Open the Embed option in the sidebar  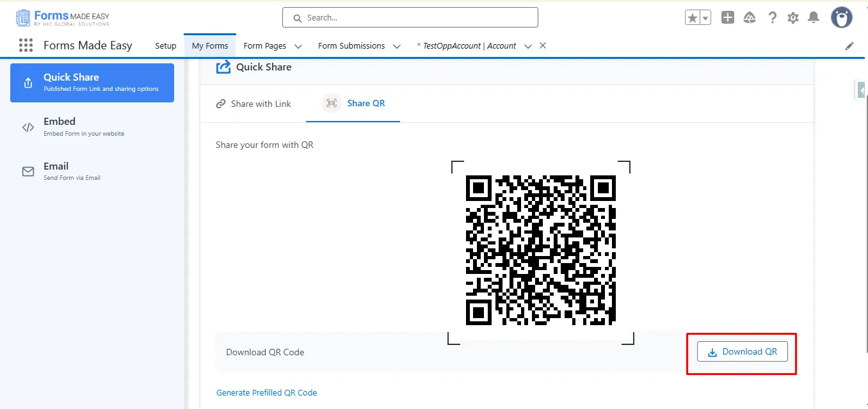pyautogui.click(x=92, y=127)
